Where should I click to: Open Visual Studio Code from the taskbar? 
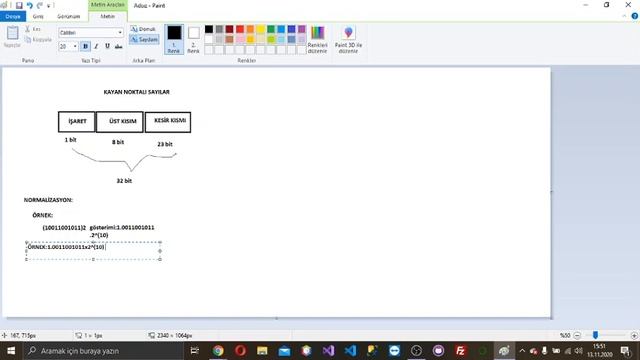[350, 351]
